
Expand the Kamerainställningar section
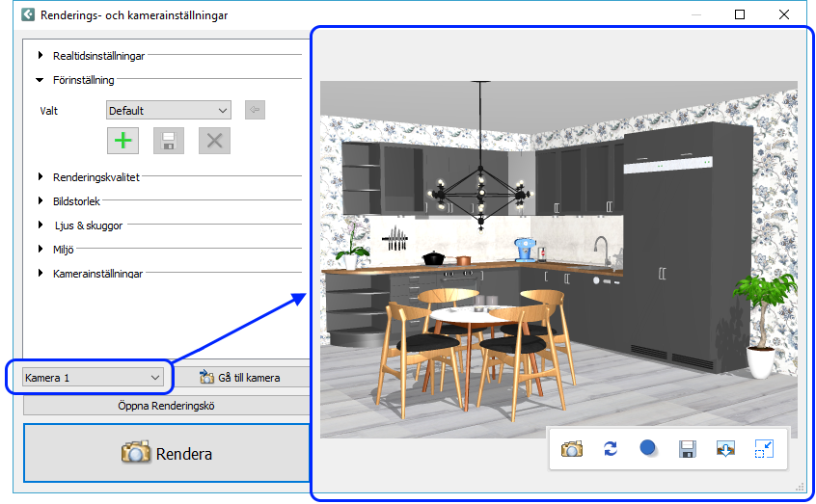click(x=41, y=273)
